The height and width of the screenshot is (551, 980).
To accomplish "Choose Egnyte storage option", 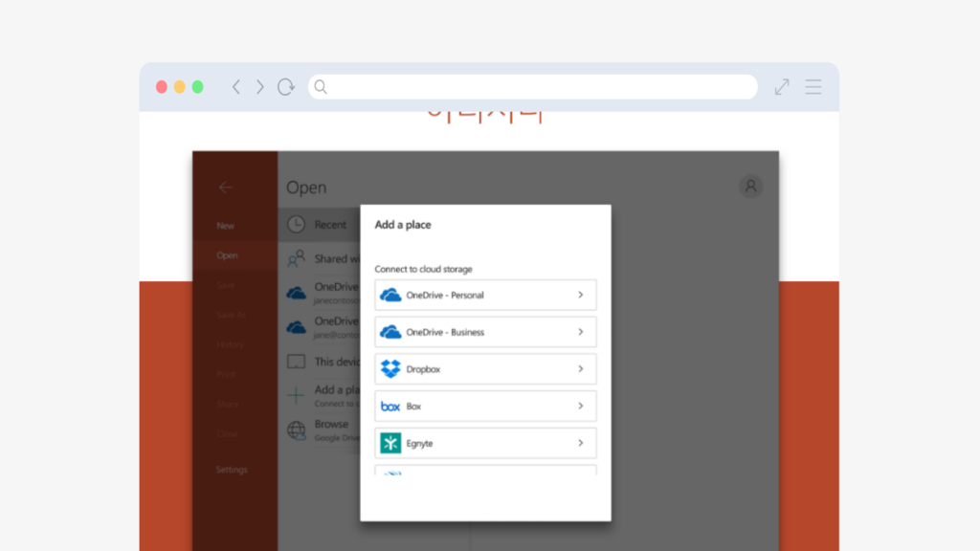I will point(485,443).
